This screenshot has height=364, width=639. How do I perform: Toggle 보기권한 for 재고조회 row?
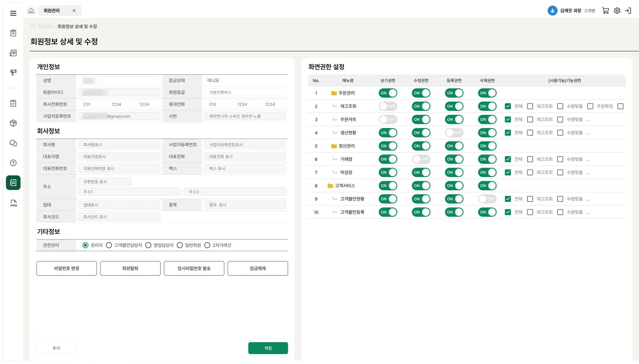(388, 106)
